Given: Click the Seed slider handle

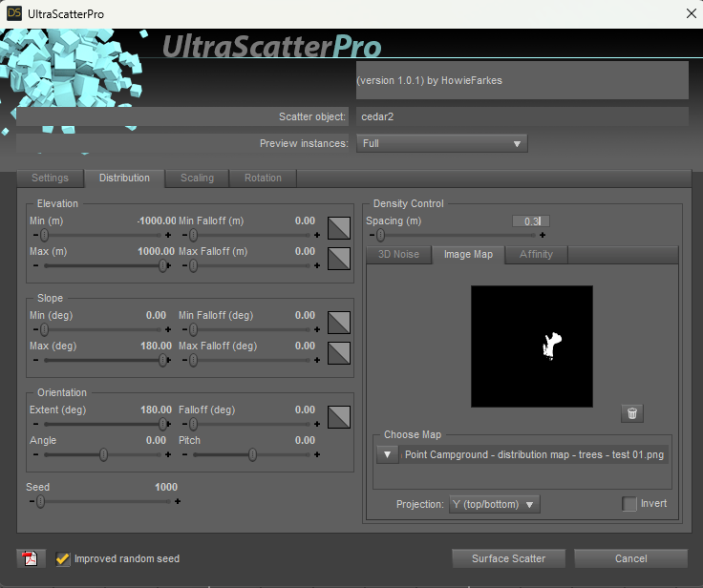Looking at the screenshot, I should pos(40,501).
